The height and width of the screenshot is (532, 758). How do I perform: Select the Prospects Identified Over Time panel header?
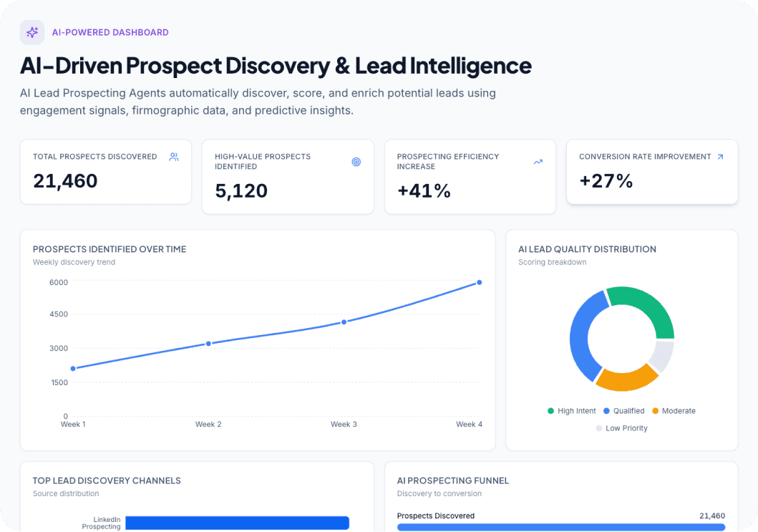110,249
